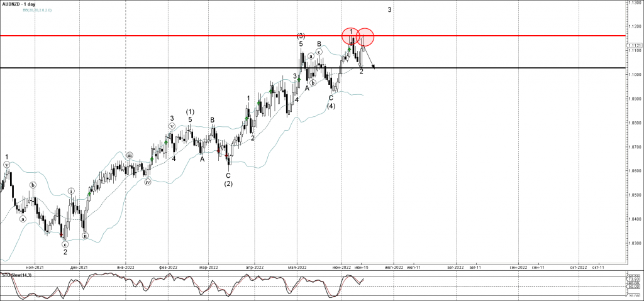Click the 'сен-2022' date on time axis
Screen dimensions: 644x301
point(518,267)
